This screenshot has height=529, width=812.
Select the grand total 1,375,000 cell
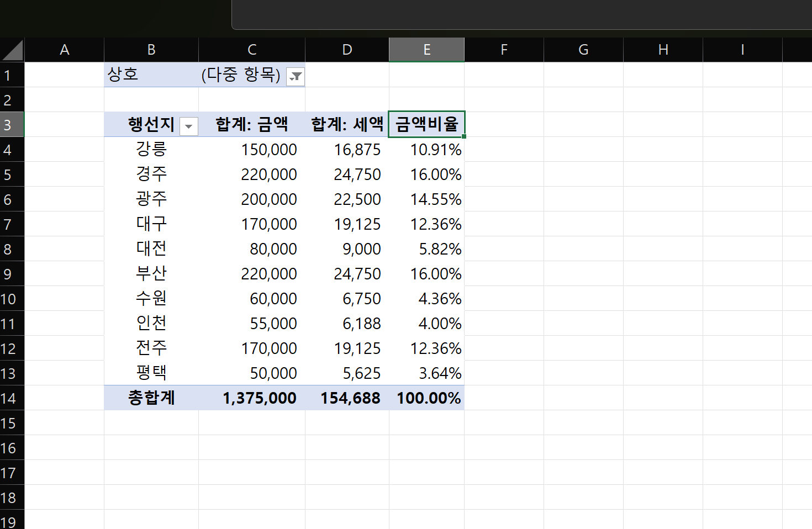point(259,398)
